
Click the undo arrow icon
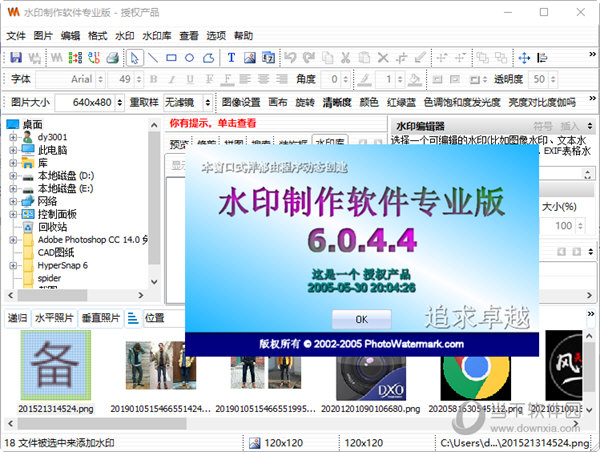click(290, 58)
